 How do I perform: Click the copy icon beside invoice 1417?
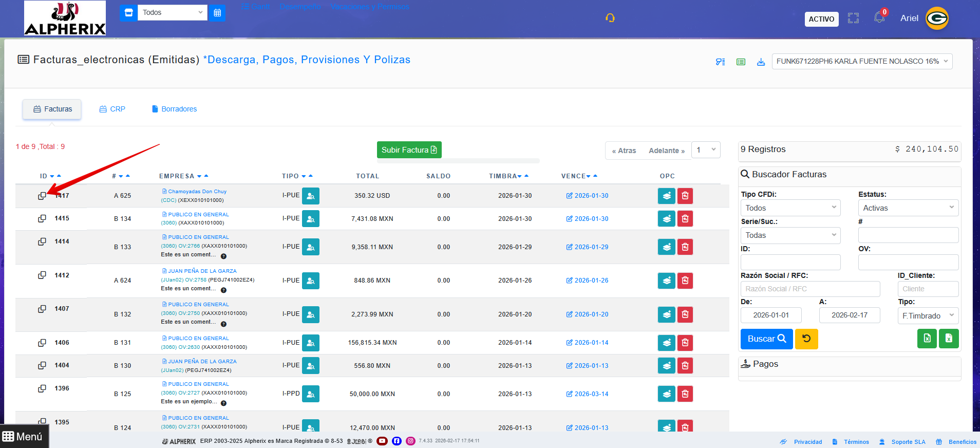coord(42,196)
